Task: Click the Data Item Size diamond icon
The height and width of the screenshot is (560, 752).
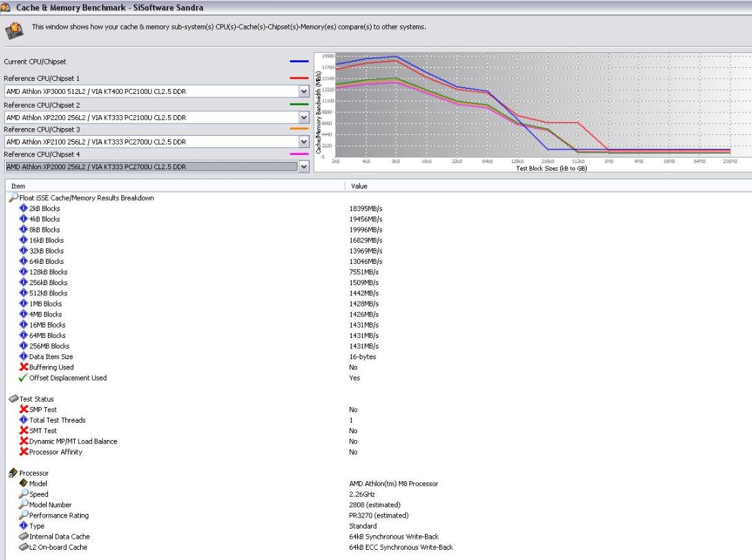Action: pos(23,356)
